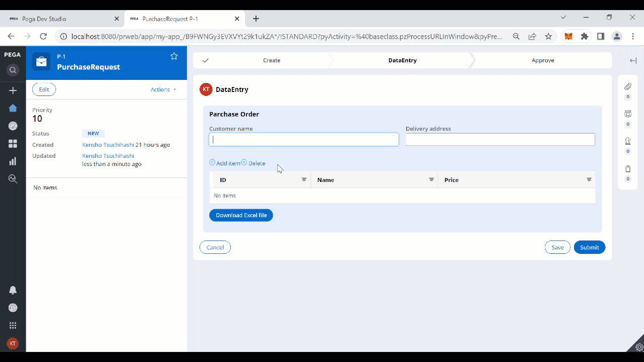Open the Price column filter
The height and width of the screenshot is (362, 644).
coord(589,179)
